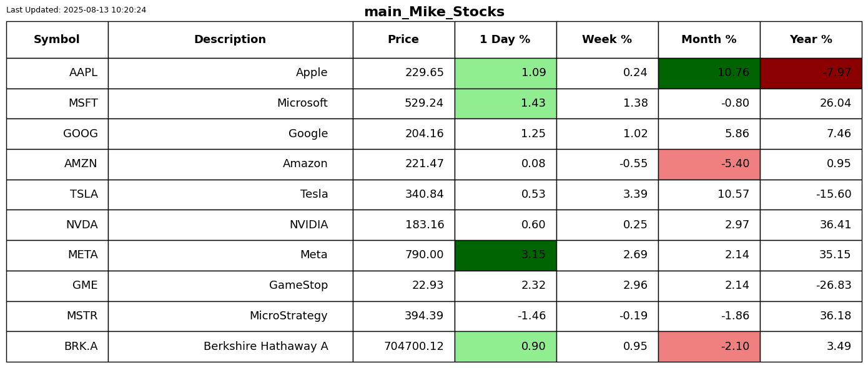
Task: Click the 1 Day % column header
Action: [x=505, y=40]
